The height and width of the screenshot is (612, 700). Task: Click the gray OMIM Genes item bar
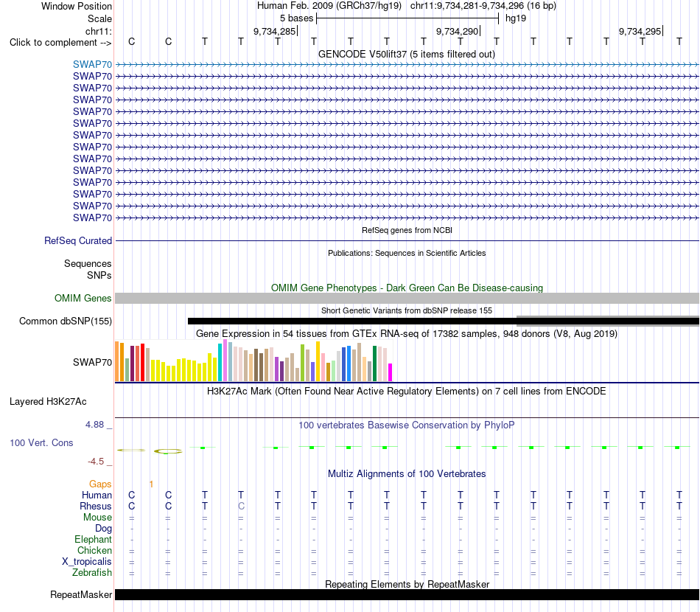tap(407, 299)
